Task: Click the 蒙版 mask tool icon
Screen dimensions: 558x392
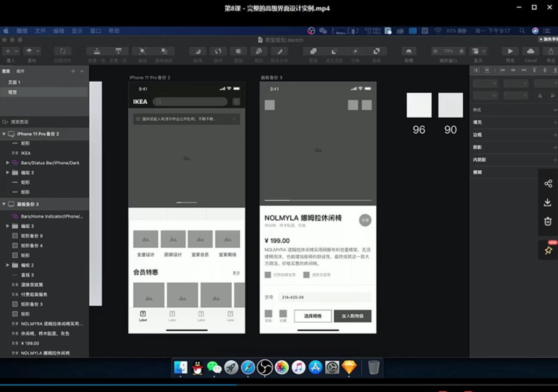Action: pyautogui.click(x=239, y=51)
